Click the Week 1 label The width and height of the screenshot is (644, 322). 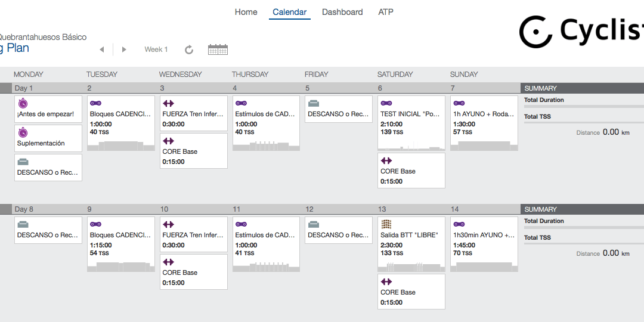tap(156, 49)
